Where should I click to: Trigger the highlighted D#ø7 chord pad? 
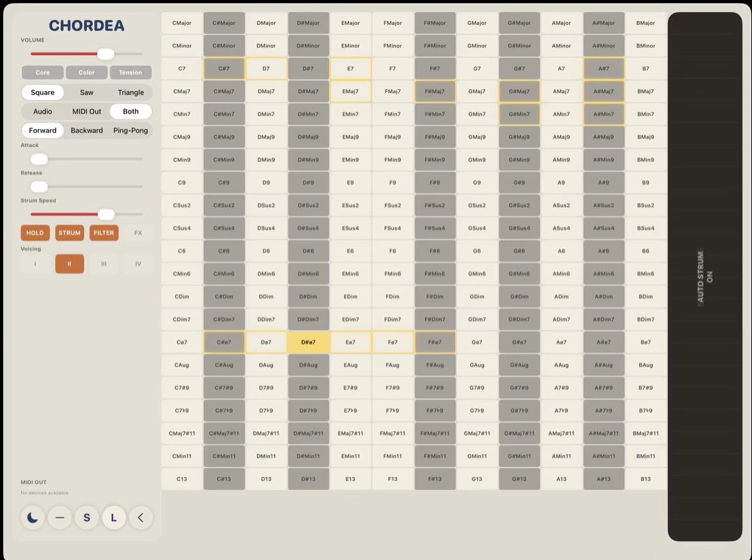click(309, 342)
